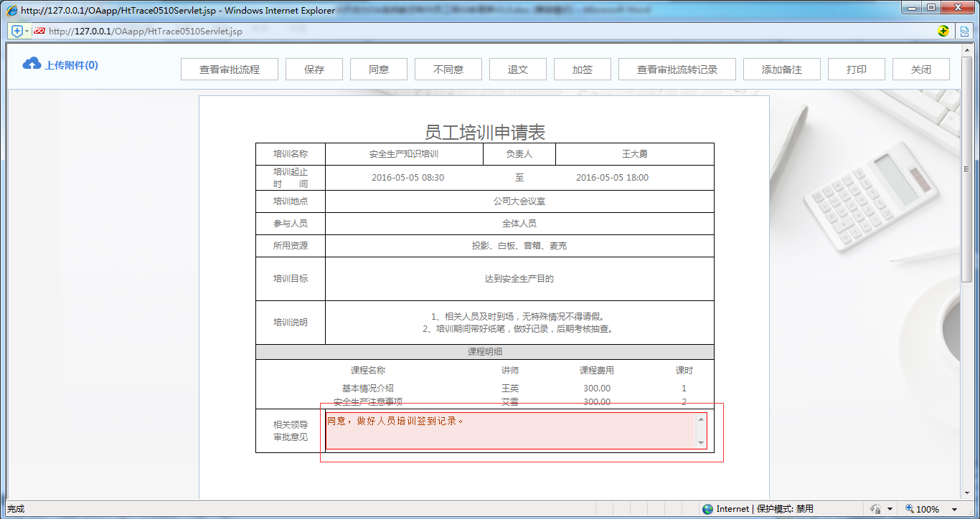Click the Internet zone globe icon in status bar

(708, 508)
